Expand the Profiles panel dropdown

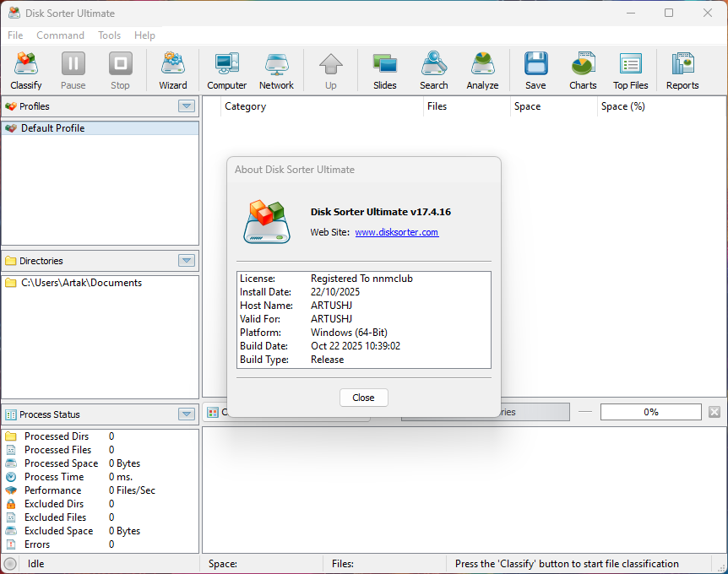187,106
